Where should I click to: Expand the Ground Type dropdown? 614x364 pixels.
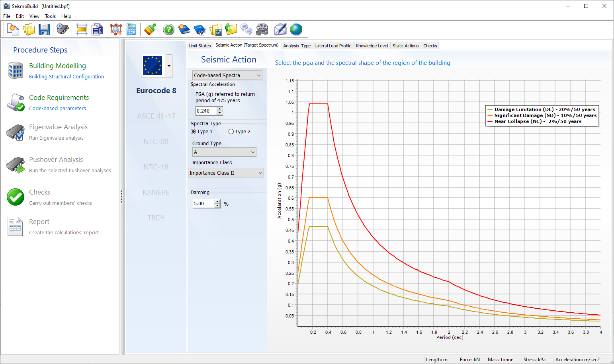coord(224,152)
